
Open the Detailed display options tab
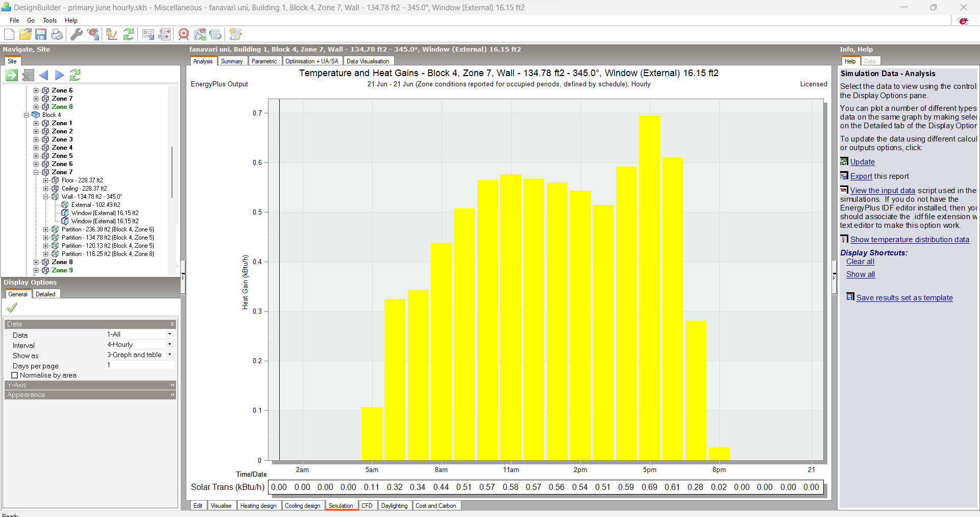(x=45, y=294)
